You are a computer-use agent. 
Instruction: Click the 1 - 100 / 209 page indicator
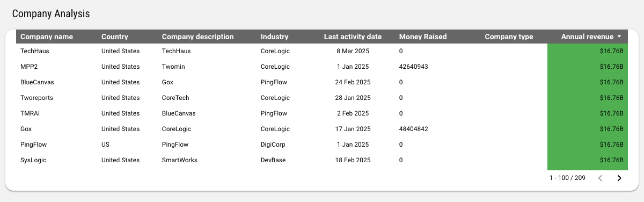(567, 178)
